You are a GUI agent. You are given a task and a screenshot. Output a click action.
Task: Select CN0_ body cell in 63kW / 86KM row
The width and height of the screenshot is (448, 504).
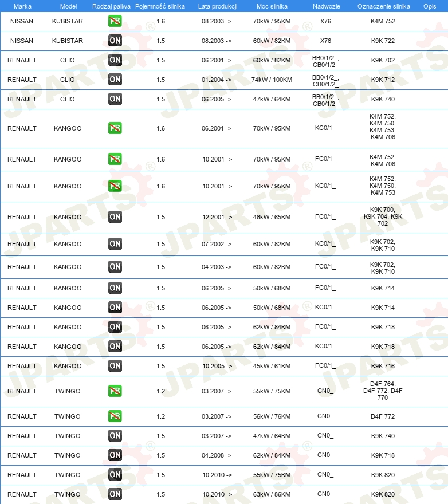[x=325, y=494]
